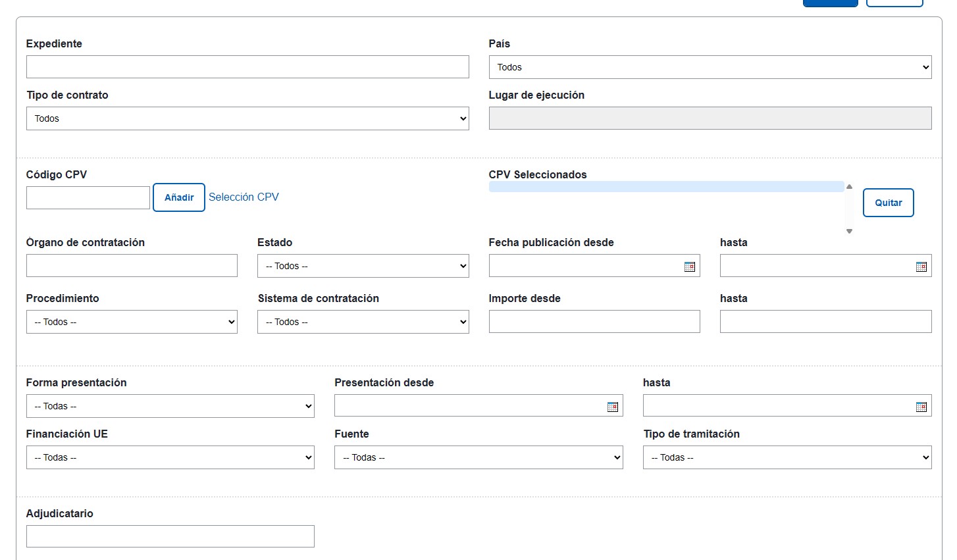The width and height of the screenshot is (957, 560).
Task: Click the Quitar button
Action: (x=889, y=203)
